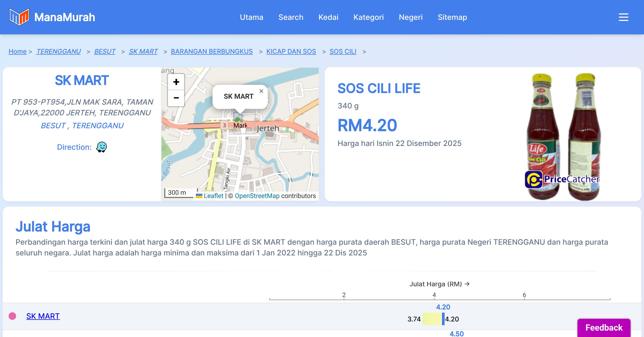Close the SK MART map popup

261,91
